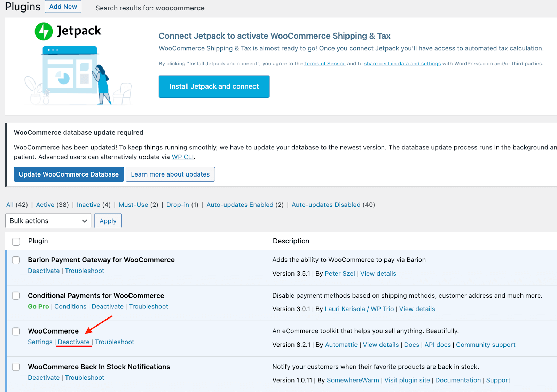This screenshot has width=557, height=392.
Task: Open Lauri Karisola / WP Trio link
Action: pyautogui.click(x=359, y=309)
